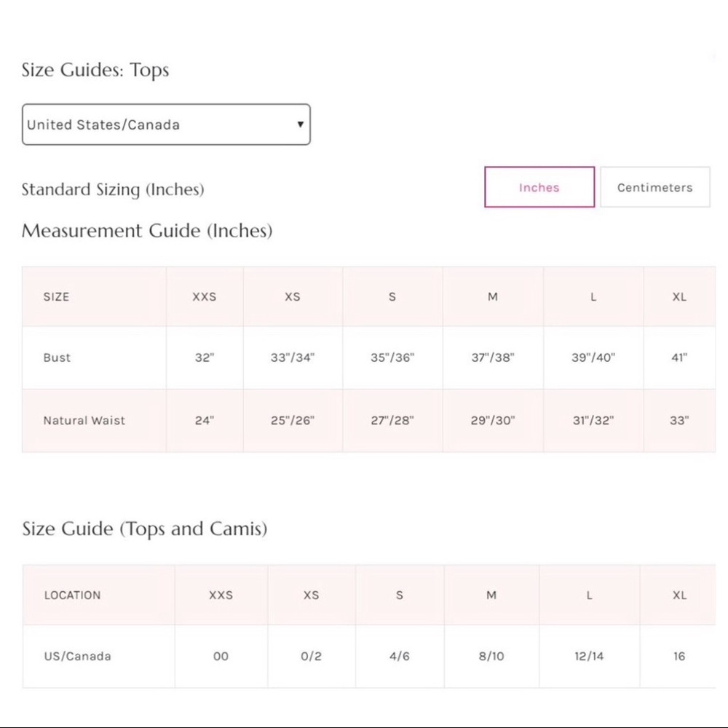Click the Bust row label
Screen dimensions: 728x728
[57, 357]
